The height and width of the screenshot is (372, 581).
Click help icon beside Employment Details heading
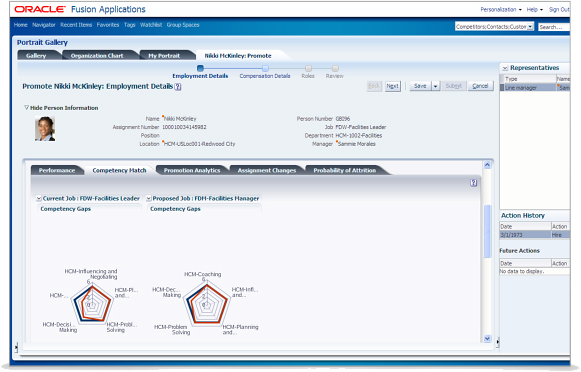point(178,87)
